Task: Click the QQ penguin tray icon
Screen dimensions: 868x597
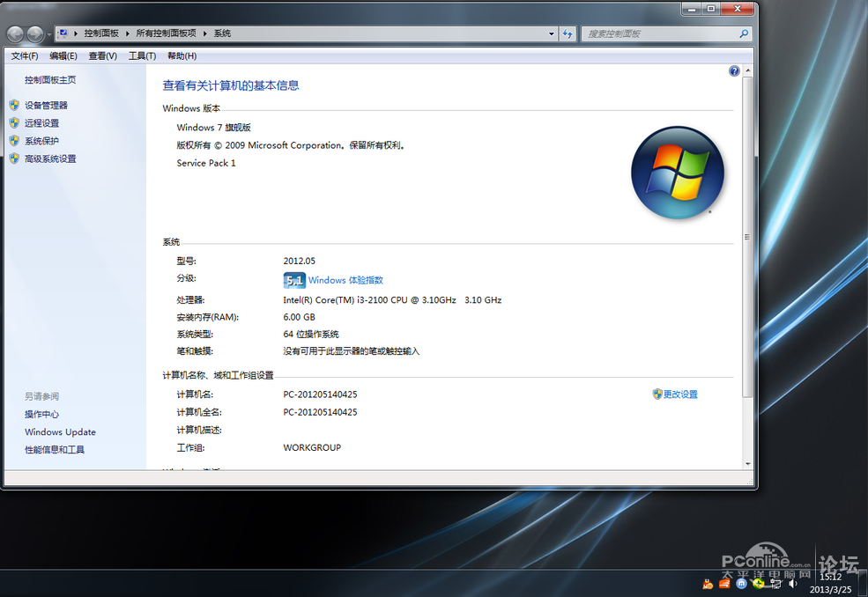Action: tap(708, 584)
